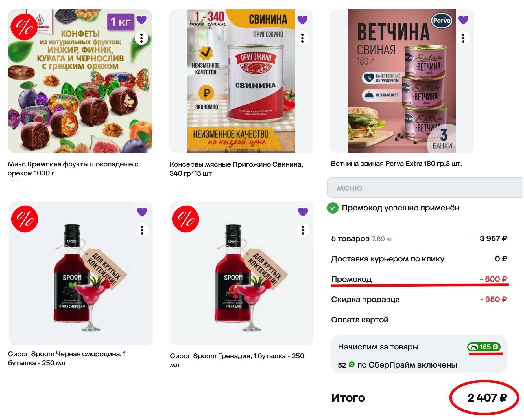Screen dimensions: 524x420
Task: Click into the меню promo code field
Action: [425, 188]
